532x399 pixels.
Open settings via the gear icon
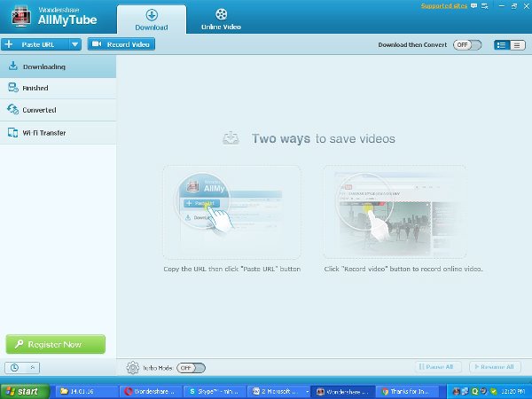pyautogui.click(x=133, y=368)
